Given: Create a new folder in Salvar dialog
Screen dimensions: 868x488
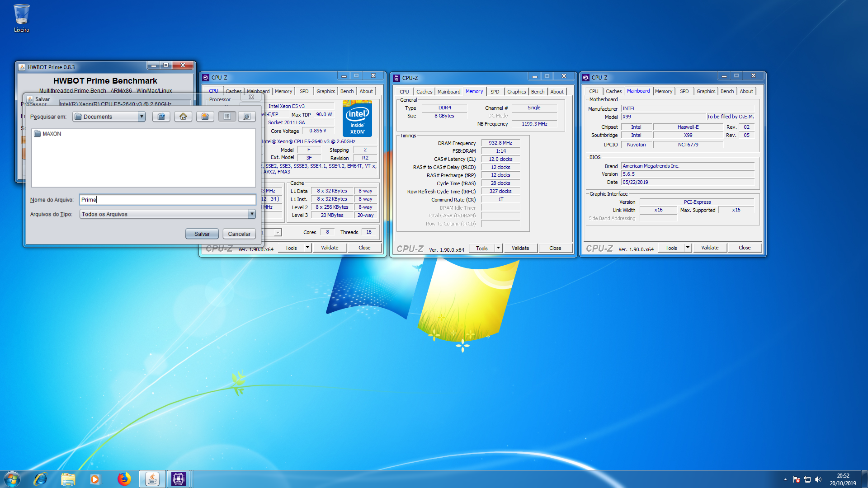Looking at the screenshot, I should [x=205, y=117].
